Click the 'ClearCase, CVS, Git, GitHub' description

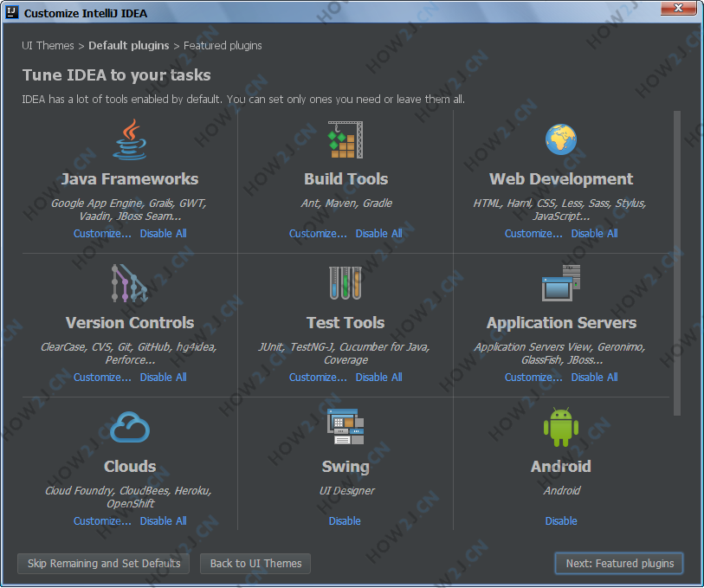(x=129, y=353)
